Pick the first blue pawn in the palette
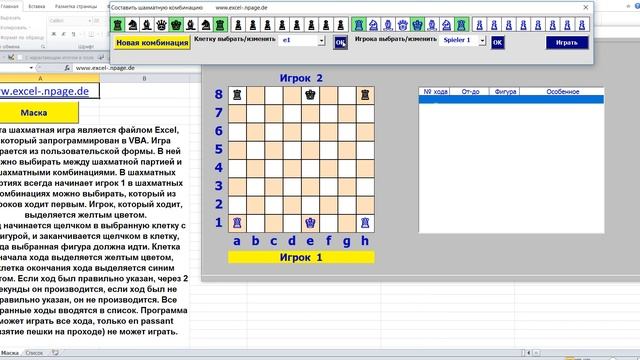 (x=480, y=25)
